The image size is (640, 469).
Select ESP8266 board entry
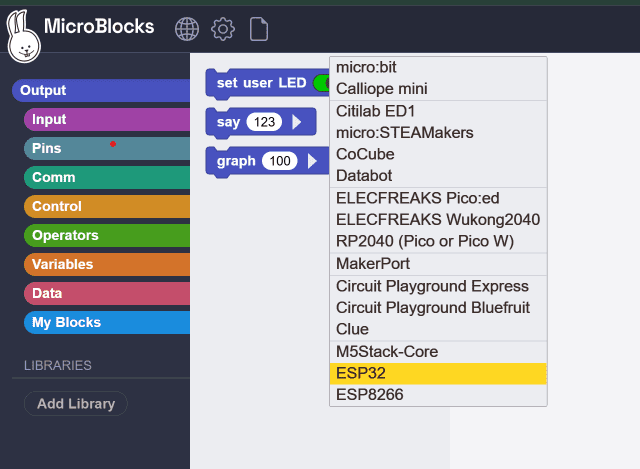(x=438, y=395)
